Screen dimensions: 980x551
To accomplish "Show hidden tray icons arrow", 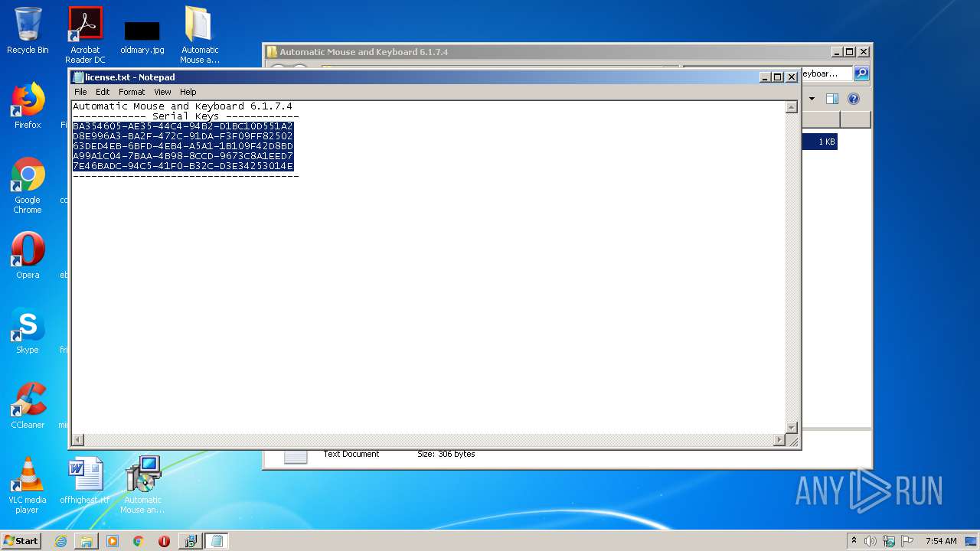I will click(x=854, y=541).
